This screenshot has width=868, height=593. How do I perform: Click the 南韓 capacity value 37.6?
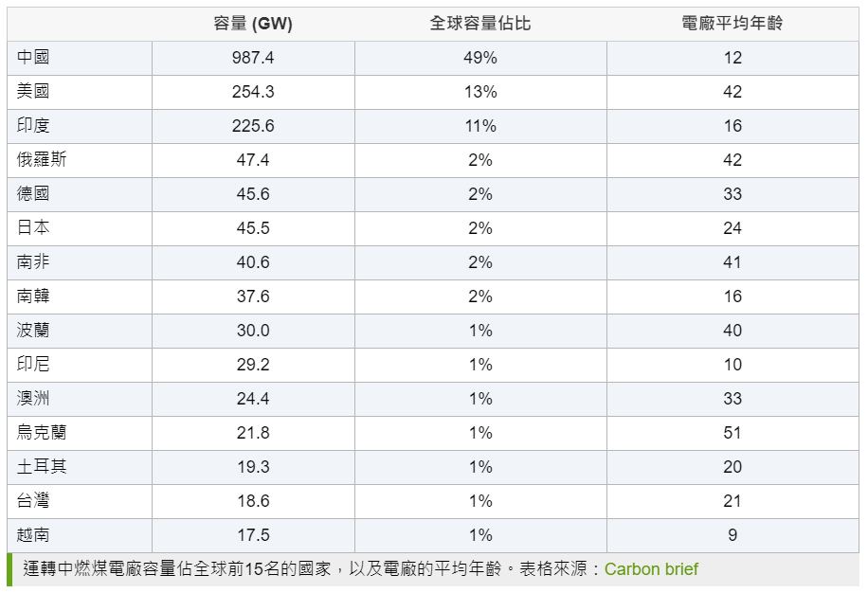[x=253, y=296]
